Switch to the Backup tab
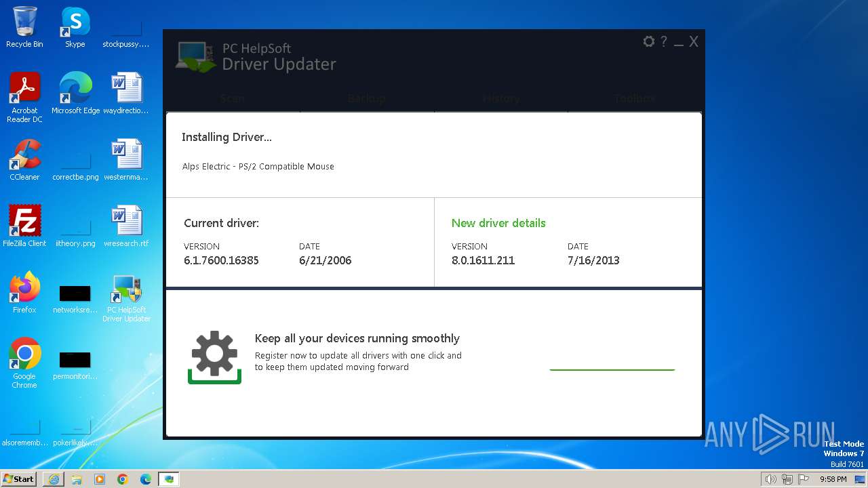This screenshot has width=868, height=488. pyautogui.click(x=367, y=98)
